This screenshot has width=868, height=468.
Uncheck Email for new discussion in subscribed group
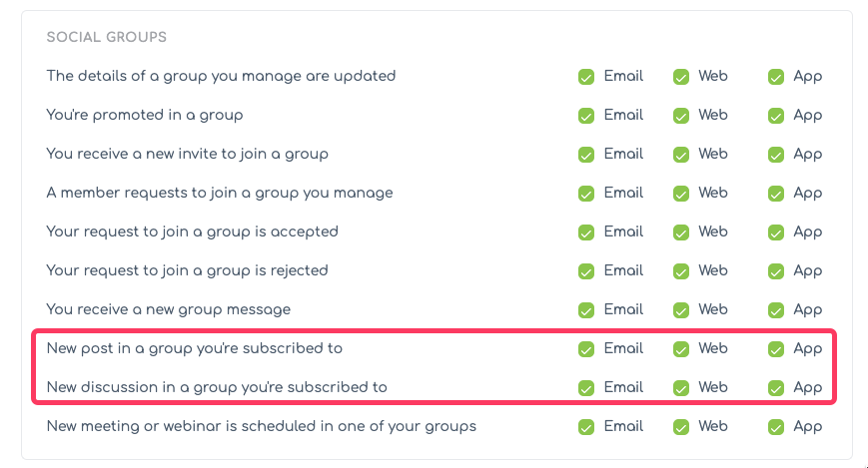(586, 388)
